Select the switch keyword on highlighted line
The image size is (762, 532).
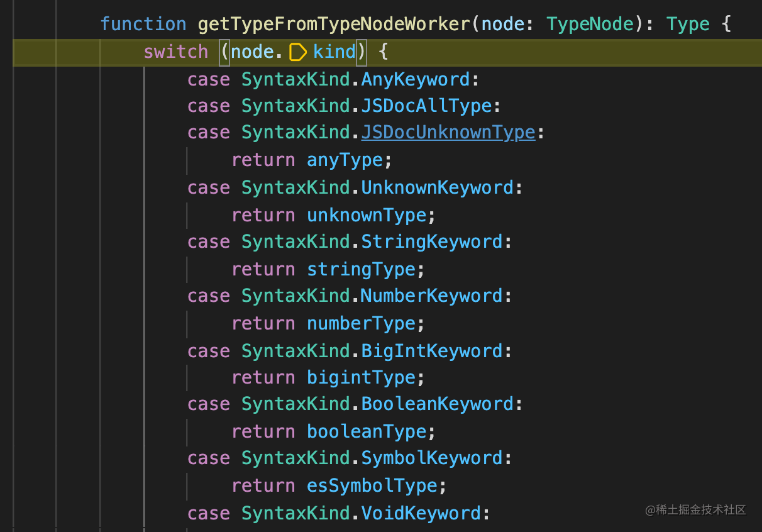point(175,52)
